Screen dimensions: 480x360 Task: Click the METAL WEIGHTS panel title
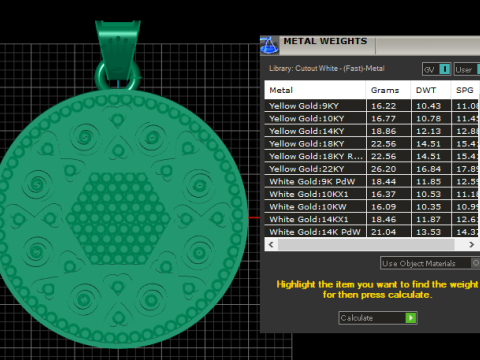pyautogui.click(x=325, y=41)
